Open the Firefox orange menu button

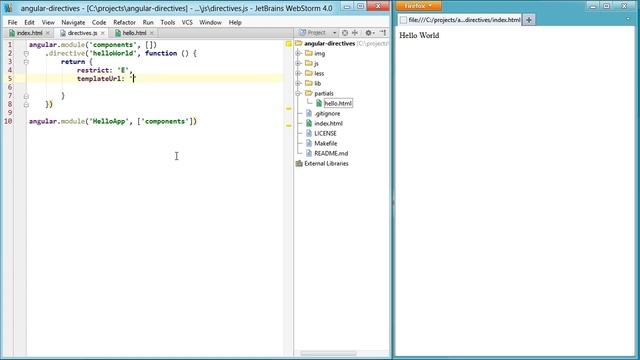tap(418, 5)
